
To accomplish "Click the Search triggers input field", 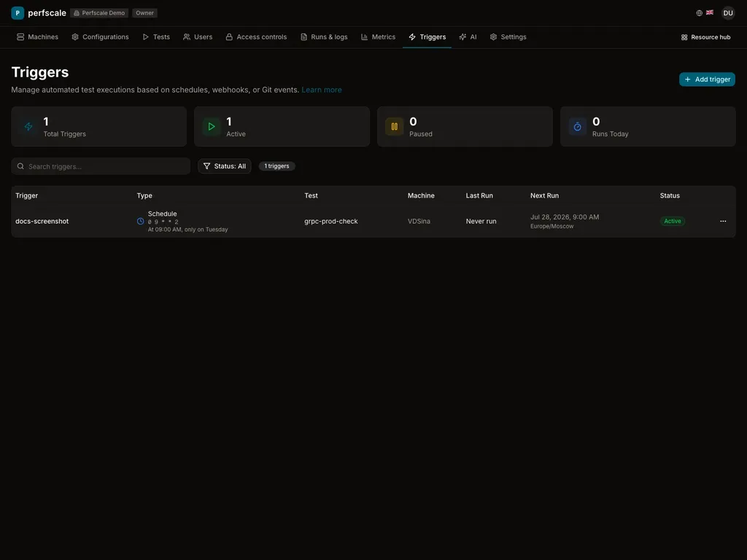I will coord(101,166).
